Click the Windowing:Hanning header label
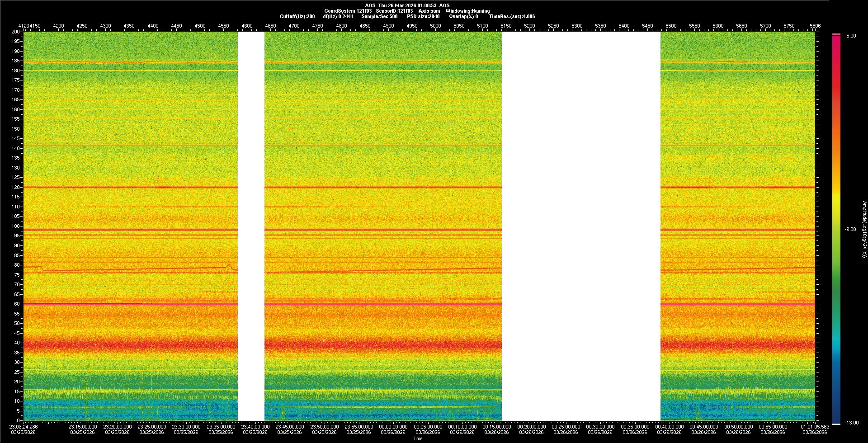Screen dimensions: 868x443 pyautogui.click(x=467, y=11)
